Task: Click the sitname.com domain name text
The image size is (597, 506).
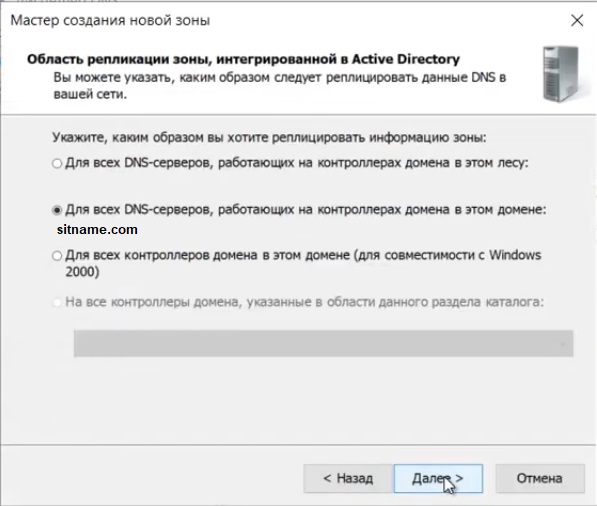Action: click(97, 230)
